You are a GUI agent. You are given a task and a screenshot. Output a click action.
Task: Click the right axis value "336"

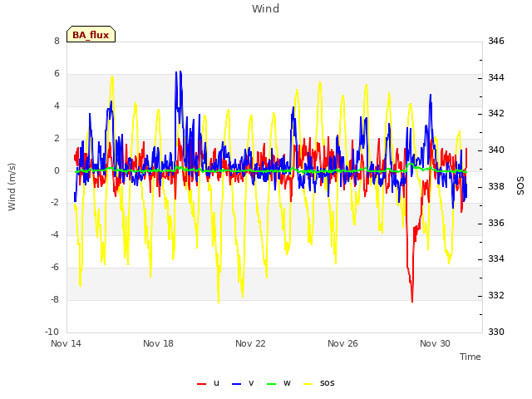click(x=496, y=223)
